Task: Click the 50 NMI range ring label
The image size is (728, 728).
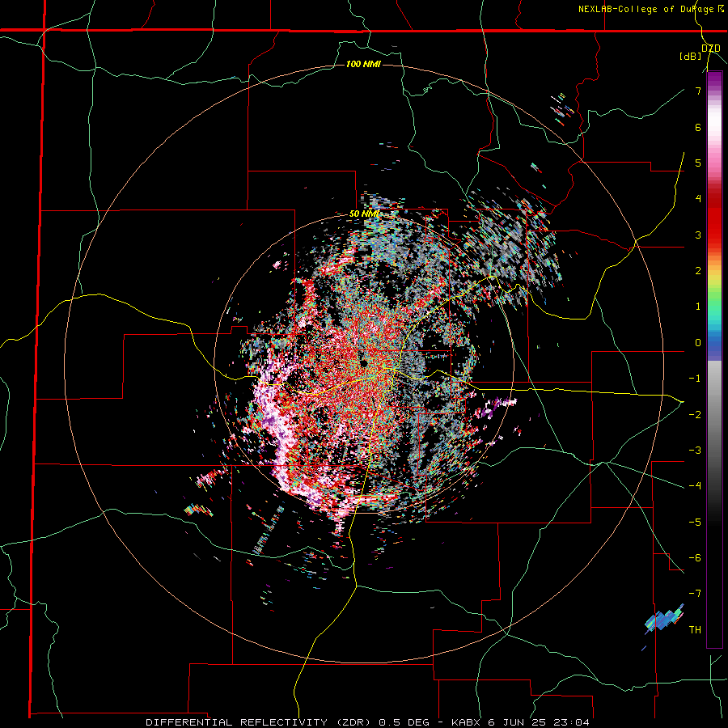Action: pos(364,214)
